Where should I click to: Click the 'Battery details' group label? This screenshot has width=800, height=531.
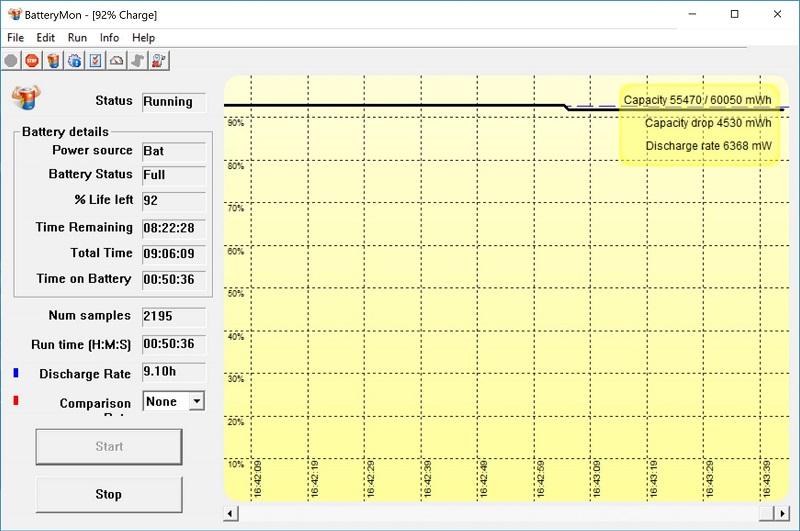coord(65,132)
